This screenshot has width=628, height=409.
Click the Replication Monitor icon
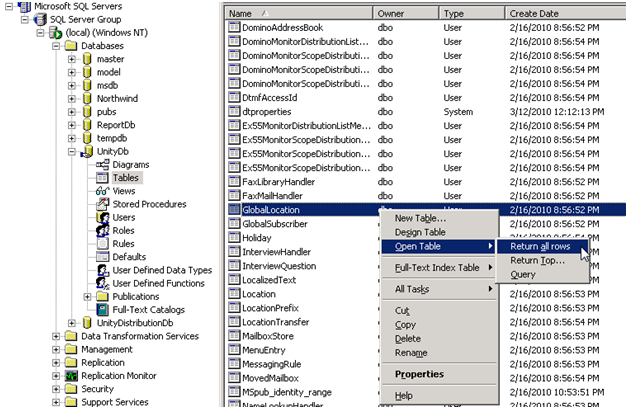coord(71,376)
